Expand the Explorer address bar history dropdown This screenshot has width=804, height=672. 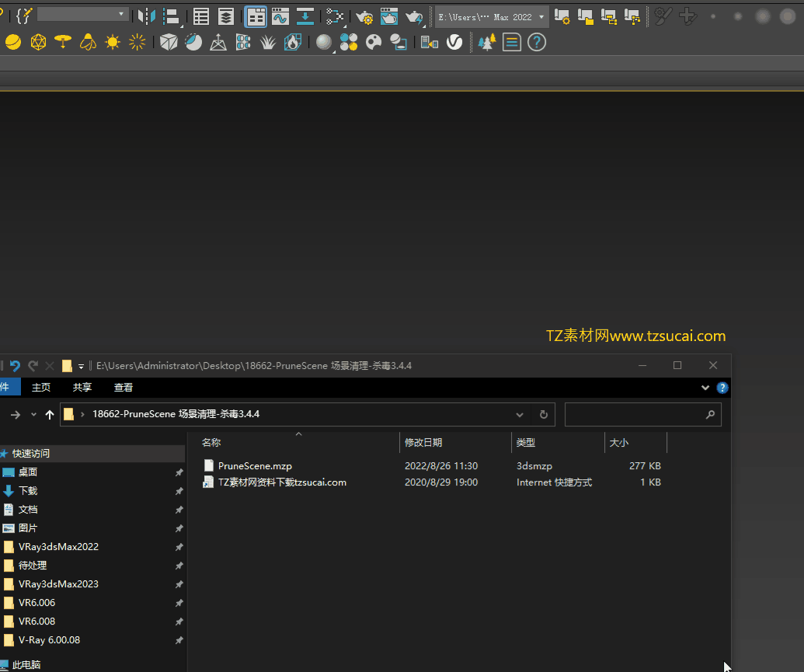(x=520, y=415)
